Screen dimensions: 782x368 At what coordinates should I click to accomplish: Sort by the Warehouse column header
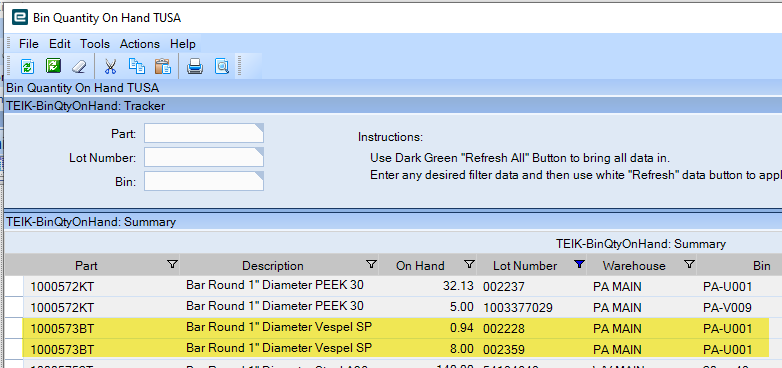[x=633, y=266]
